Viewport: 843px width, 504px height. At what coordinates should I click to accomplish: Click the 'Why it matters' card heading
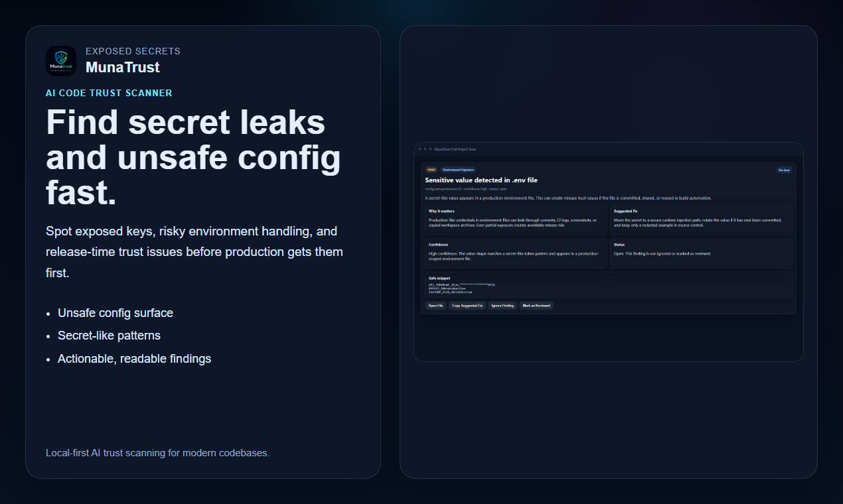(x=441, y=211)
